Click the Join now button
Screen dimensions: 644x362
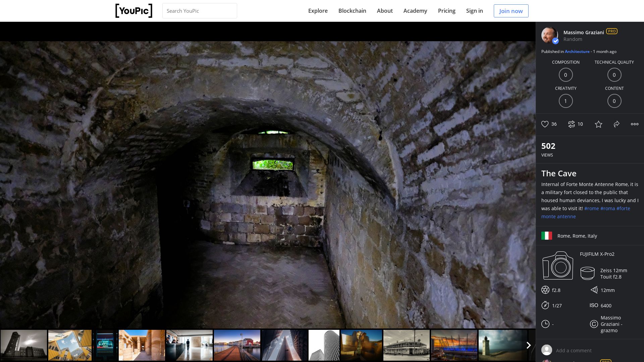click(511, 11)
